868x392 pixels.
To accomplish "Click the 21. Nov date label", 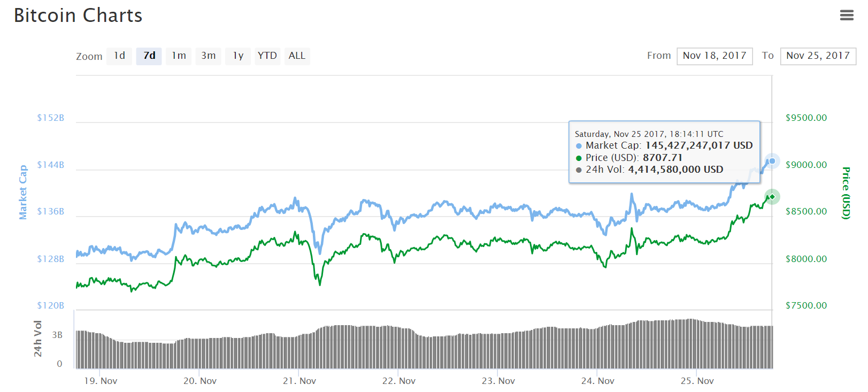I will (x=299, y=381).
